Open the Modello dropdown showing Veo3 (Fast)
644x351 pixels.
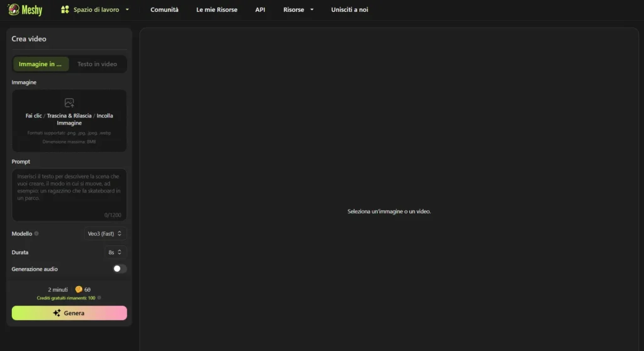click(x=106, y=233)
